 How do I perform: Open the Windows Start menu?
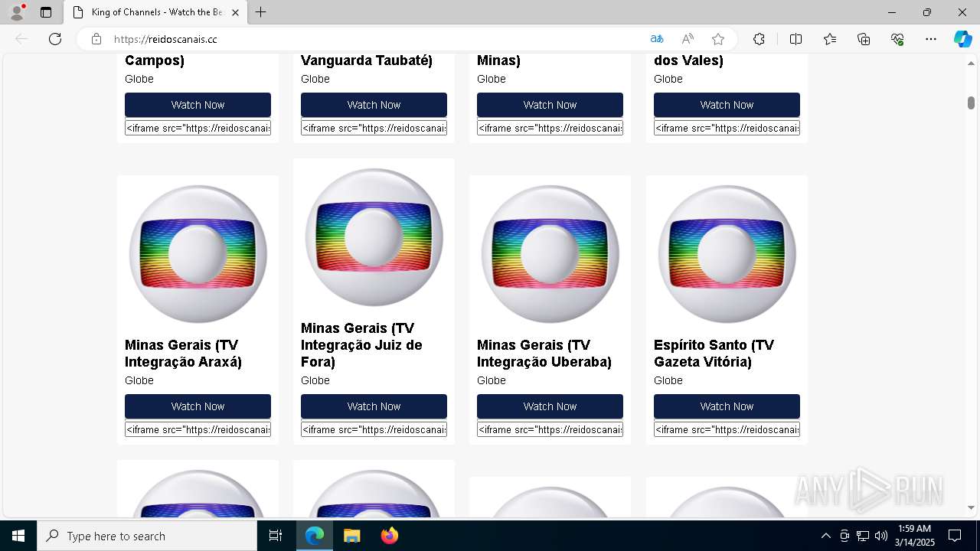pos(18,536)
